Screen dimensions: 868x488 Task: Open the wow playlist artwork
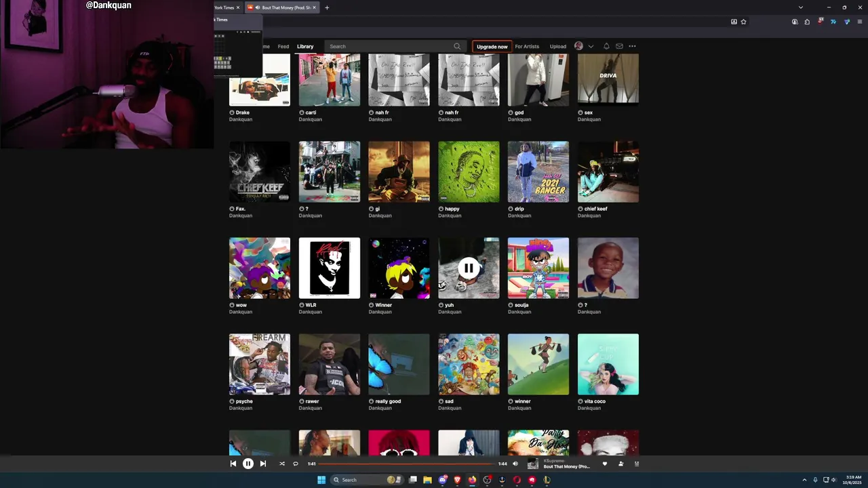pyautogui.click(x=260, y=268)
